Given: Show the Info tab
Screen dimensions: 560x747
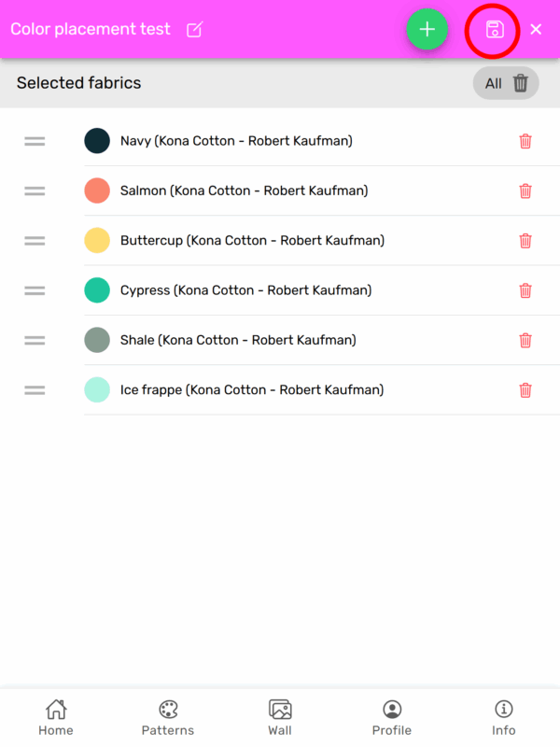Looking at the screenshot, I should [x=504, y=718].
